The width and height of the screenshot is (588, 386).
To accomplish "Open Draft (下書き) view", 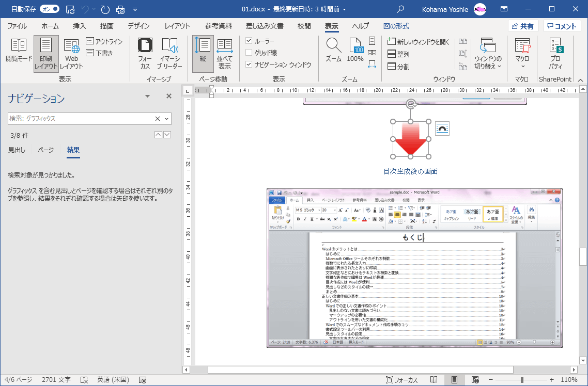I will [x=99, y=53].
